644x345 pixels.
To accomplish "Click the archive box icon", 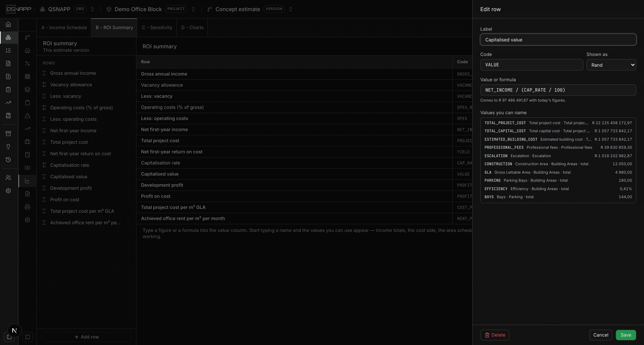I will tap(8, 134).
